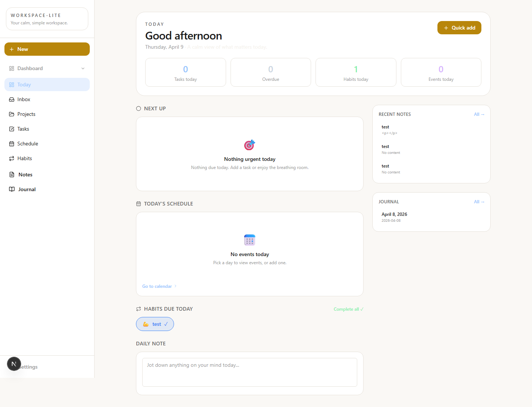Image resolution: width=532 pixels, height=407 pixels.
Task: Select the Habits repeat-arrows icon
Action: click(12, 158)
